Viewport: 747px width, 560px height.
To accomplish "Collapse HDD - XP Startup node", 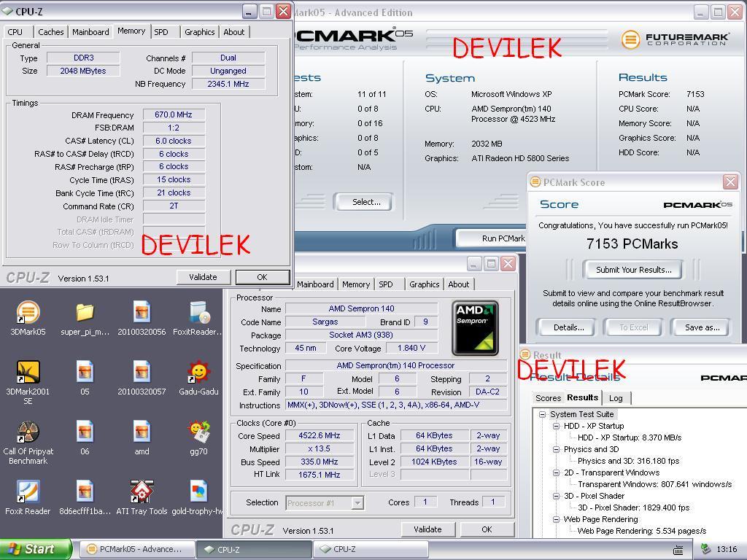I will [x=556, y=426].
